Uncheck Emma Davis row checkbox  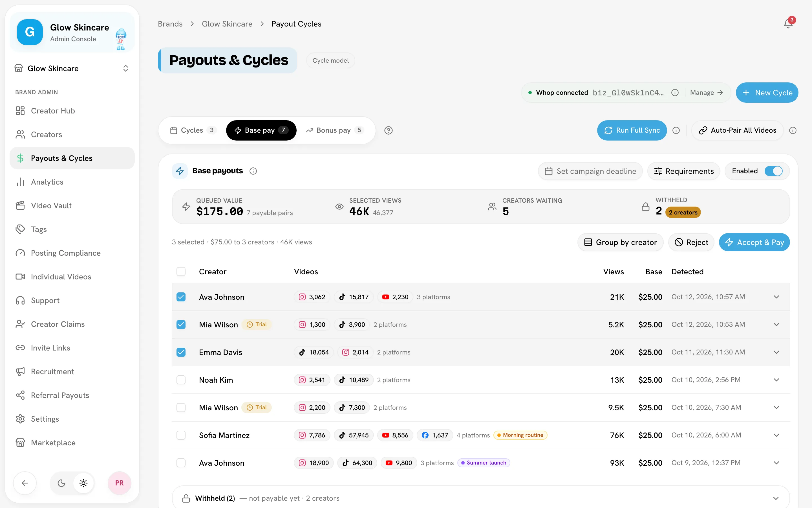pos(181,352)
